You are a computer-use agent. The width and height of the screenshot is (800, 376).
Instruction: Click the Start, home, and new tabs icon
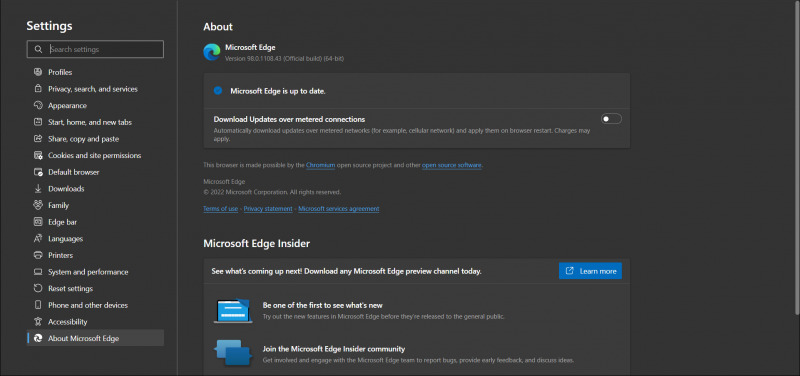(38, 122)
